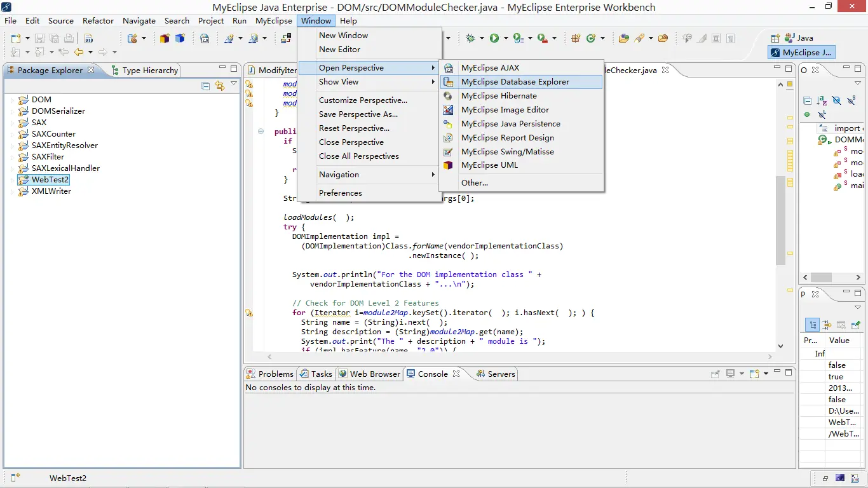Screen dimensions: 868x488
Task: Open the New Java Class dropdown arrow
Action: [602, 38]
